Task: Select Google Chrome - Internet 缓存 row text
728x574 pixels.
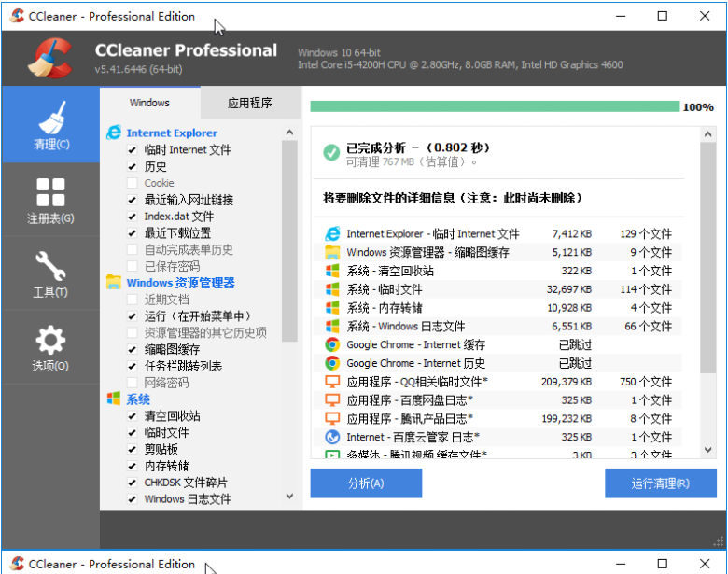Action: point(415,344)
